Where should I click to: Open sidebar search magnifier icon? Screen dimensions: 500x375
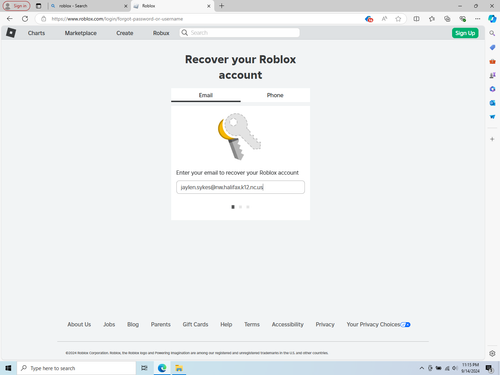click(492, 33)
